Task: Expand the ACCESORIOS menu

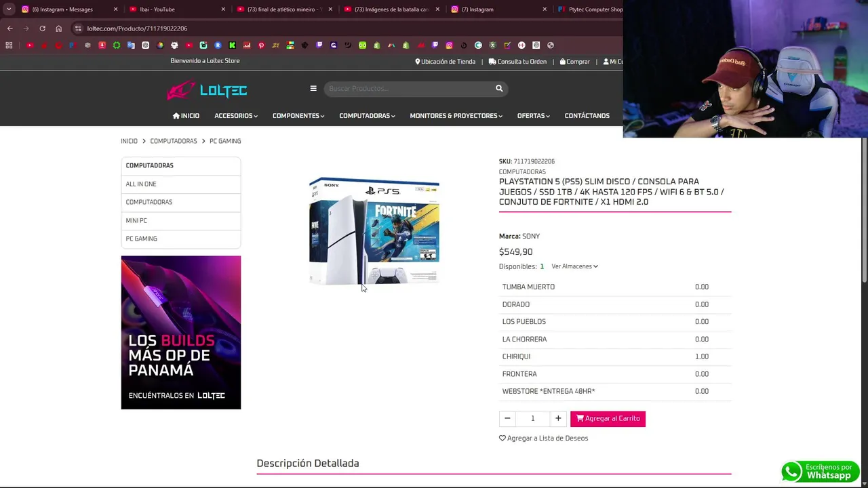Action: coord(236,116)
